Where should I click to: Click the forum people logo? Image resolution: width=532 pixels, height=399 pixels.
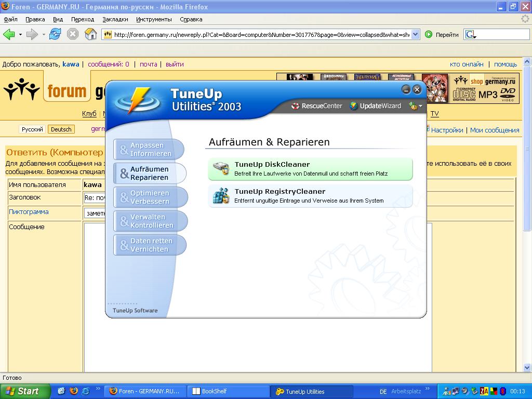[22, 89]
